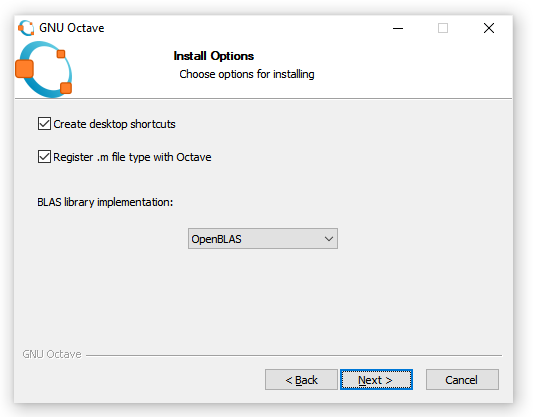Click the greyed GNU Octave branding text at bottom

[x=52, y=354]
